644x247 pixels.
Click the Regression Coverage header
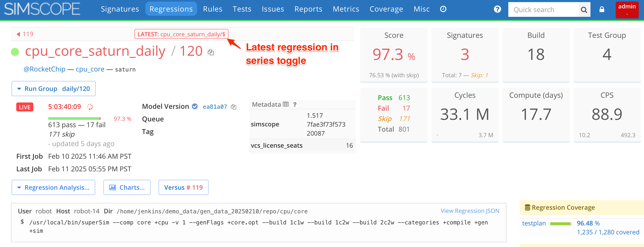[x=582, y=208]
